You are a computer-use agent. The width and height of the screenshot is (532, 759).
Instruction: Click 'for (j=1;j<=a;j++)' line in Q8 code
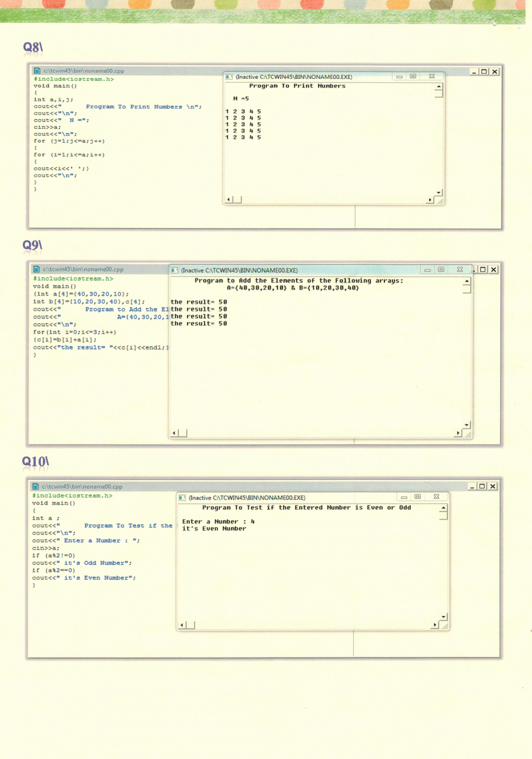[x=69, y=141]
